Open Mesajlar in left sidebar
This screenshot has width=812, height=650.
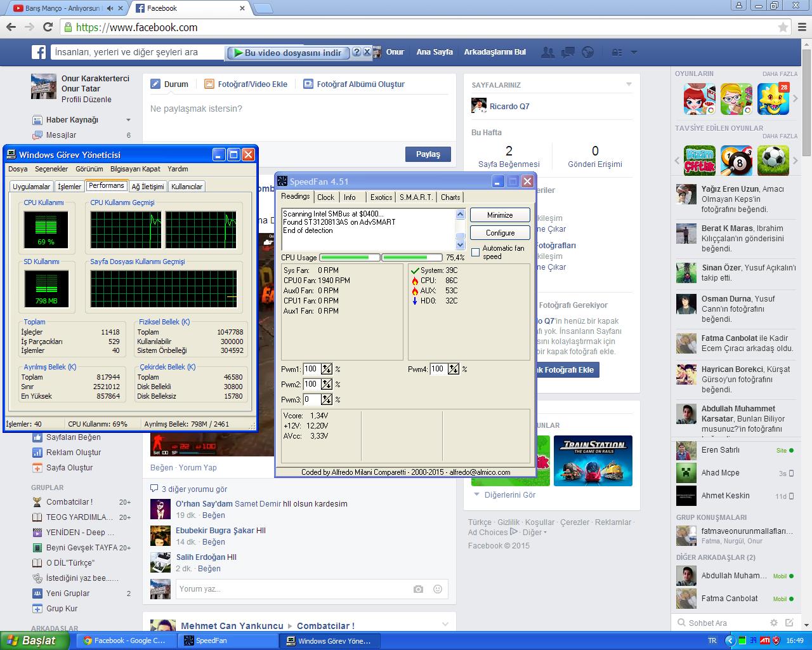(61, 135)
